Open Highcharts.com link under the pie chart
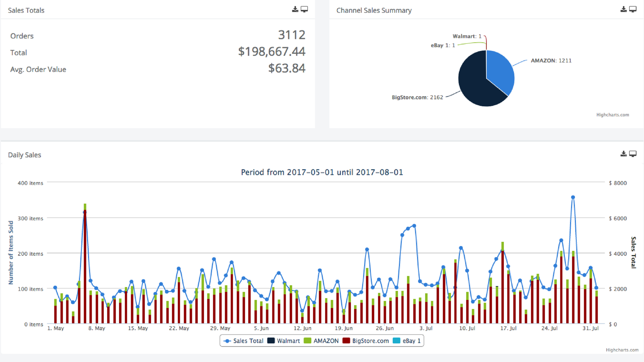Viewport: 644px width, 362px height. pyautogui.click(x=612, y=115)
